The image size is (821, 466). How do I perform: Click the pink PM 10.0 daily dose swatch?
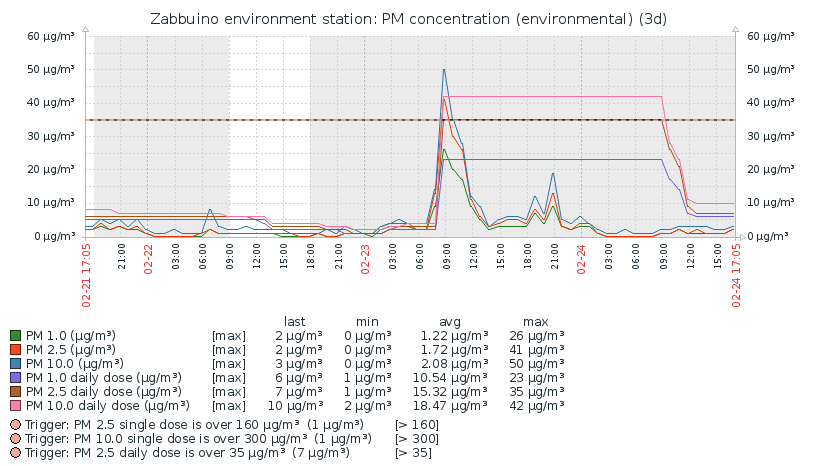tap(15, 406)
